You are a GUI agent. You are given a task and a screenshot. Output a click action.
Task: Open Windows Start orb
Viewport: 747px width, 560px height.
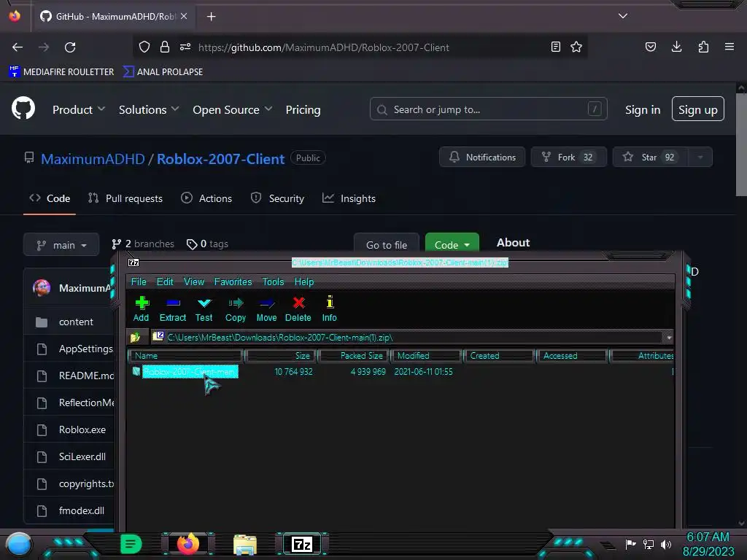[x=19, y=544]
